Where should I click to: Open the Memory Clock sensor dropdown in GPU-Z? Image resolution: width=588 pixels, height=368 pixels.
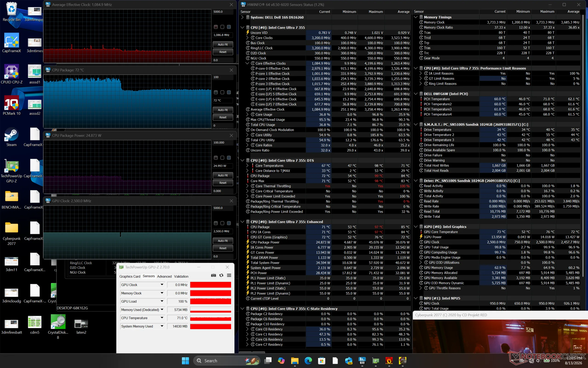(x=162, y=293)
